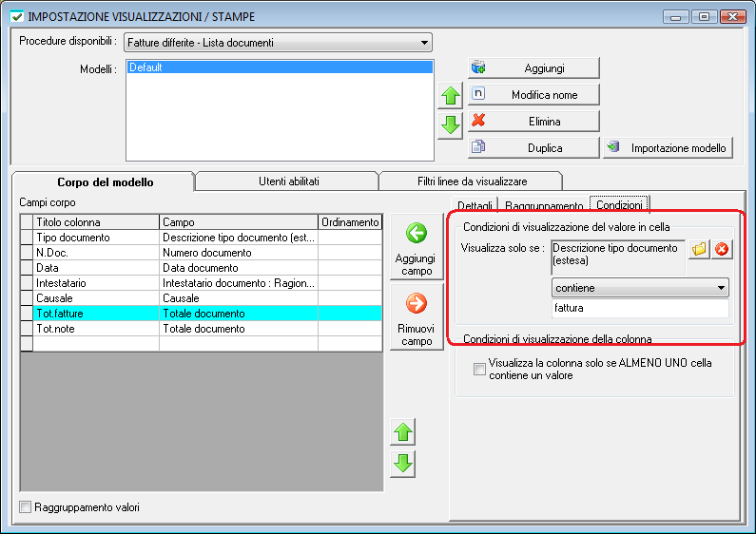Viewport: 756px width, 534px height.
Task: Click the empty last row's title cell
Action: pos(96,344)
